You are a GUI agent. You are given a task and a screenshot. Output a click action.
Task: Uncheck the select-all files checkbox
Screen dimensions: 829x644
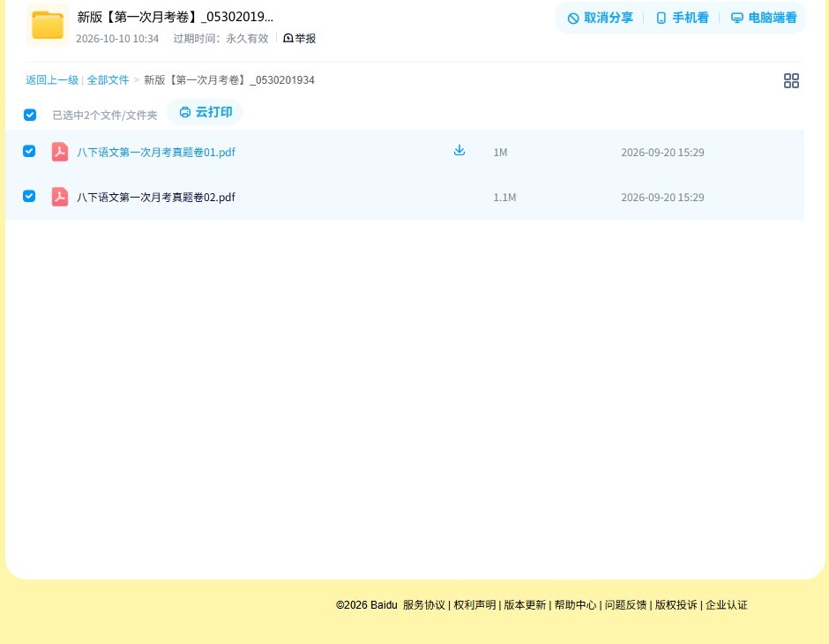30,115
